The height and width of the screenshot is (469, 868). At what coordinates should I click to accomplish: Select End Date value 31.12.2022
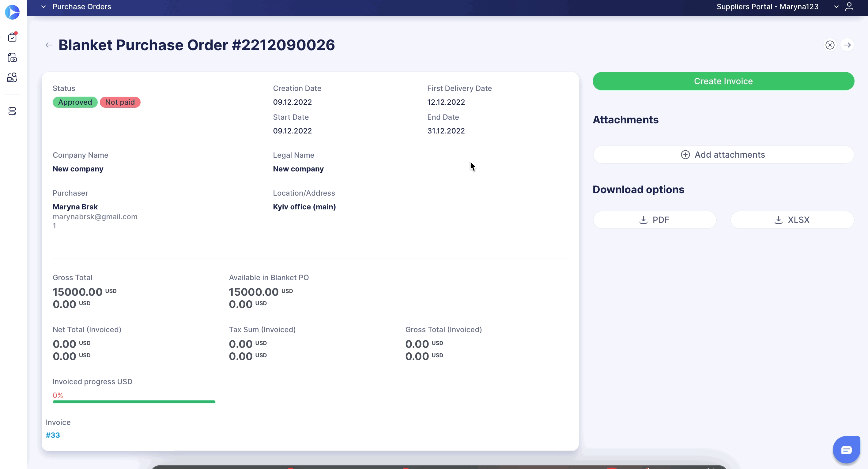pos(446,131)
